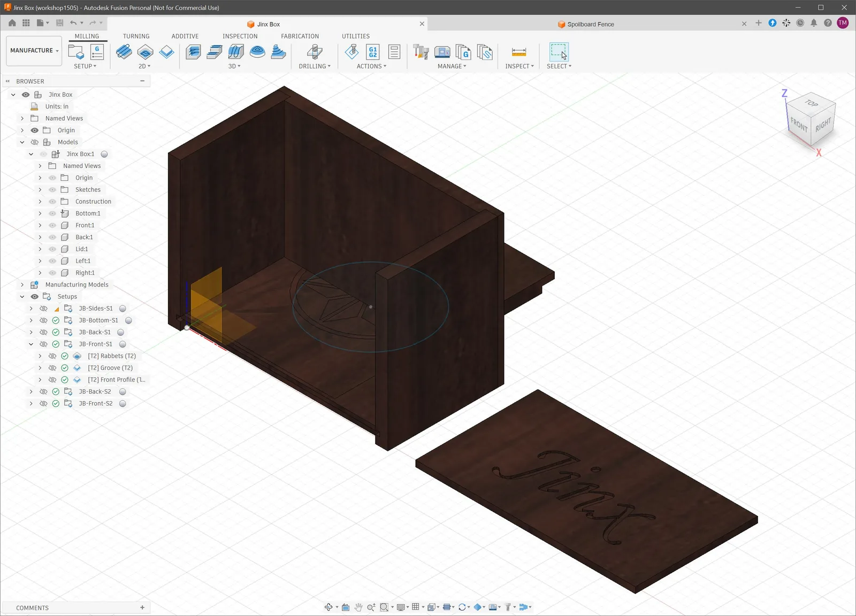856x616 pixels.
Task: Choose the 2D Pocket milling tool
Action: (145, 52)
